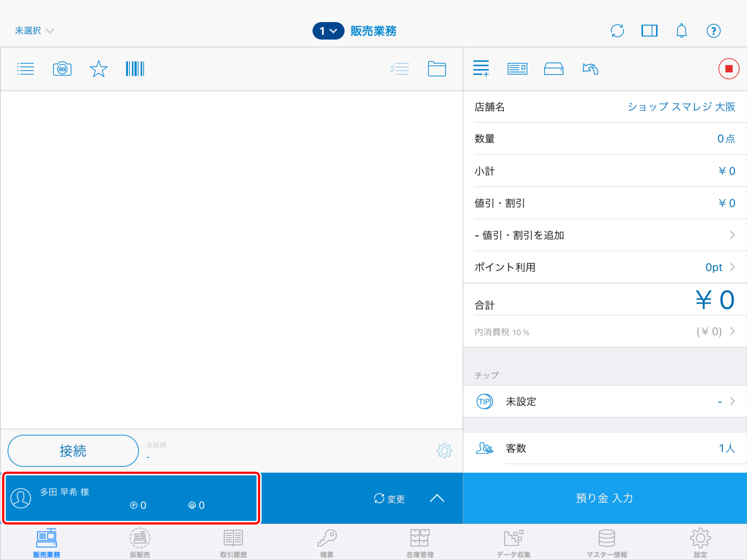Tap the 接続 button
The width and height of the screenshot is (747, 560).
73,451
